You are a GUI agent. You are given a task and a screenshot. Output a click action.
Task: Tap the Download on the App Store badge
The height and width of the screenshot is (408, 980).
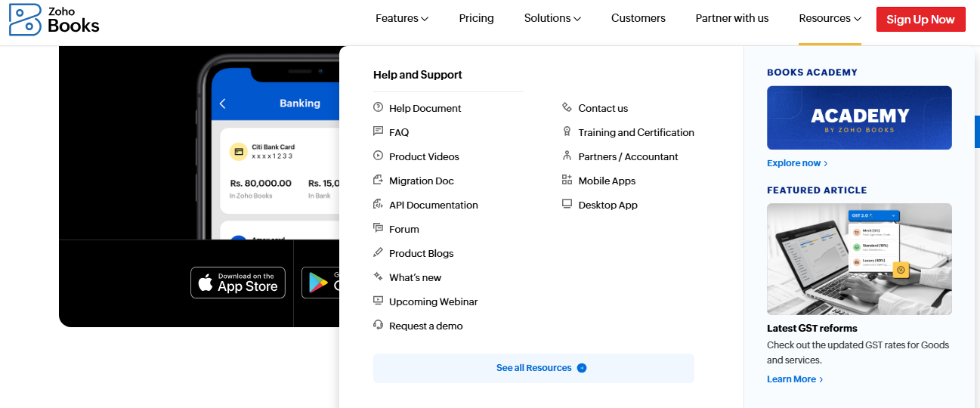(x=238, y=283)
